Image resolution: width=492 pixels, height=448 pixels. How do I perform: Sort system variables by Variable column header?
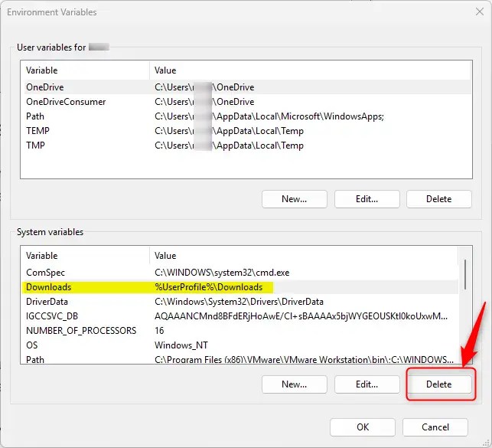click(x=84, y=256)
